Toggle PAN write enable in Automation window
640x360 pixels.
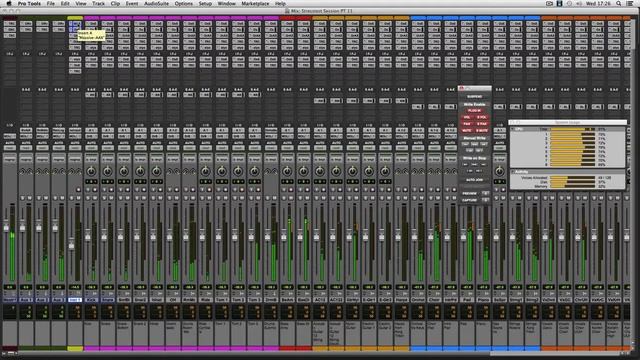pyautogui.click(x=467, y=124)
